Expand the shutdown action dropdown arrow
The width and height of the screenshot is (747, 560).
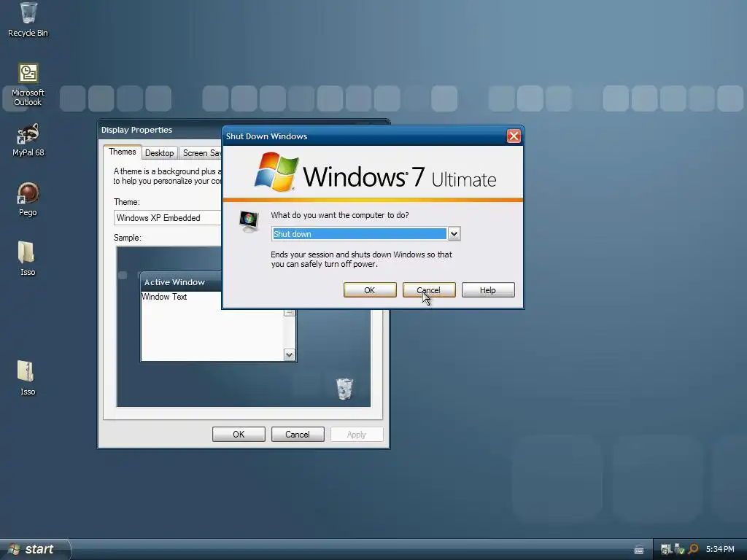[x=454, y=234]
